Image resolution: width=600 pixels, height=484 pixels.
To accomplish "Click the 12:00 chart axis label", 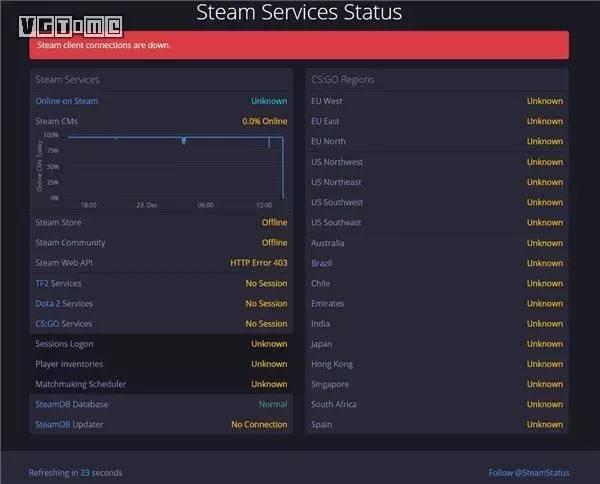I will point(264,205).
